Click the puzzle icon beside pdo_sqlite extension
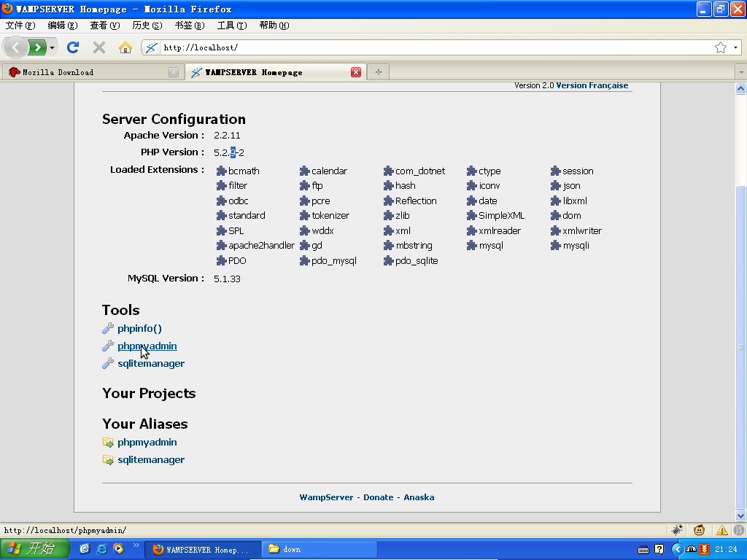The width and height of the screenshot is (747, 560). (x=388, y=260)
